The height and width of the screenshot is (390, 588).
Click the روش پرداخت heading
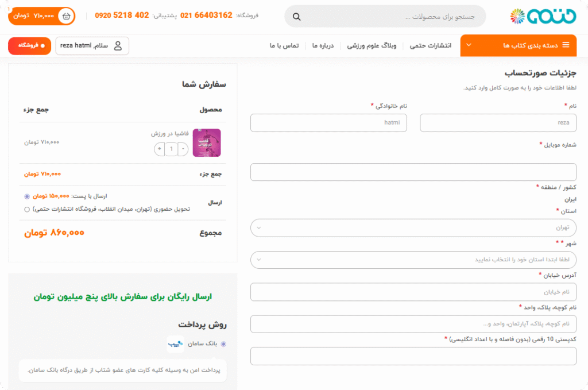[203, 325]
